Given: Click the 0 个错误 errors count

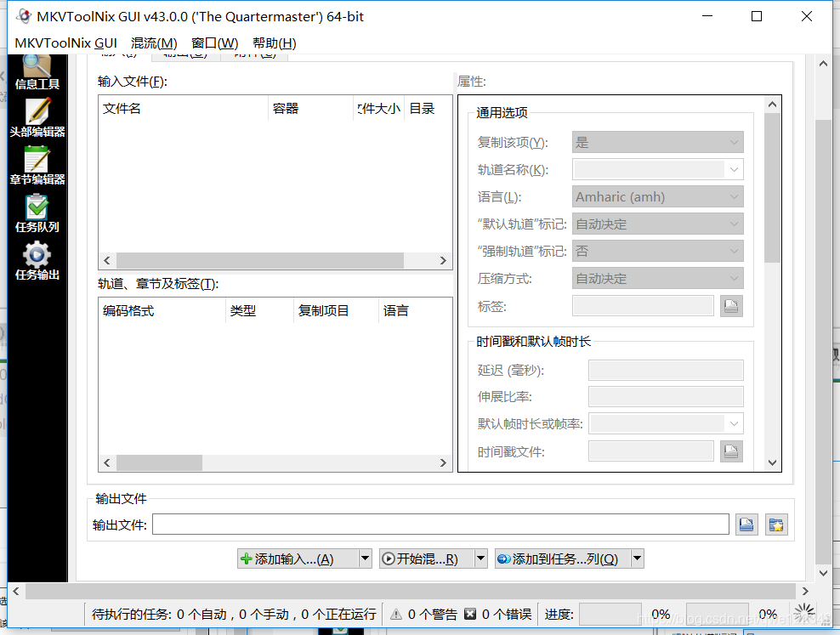Looking at the screenshot, I should [507, 614].
